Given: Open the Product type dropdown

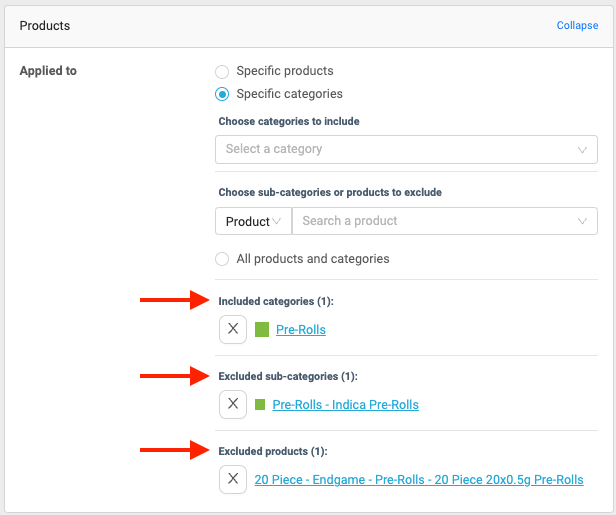Looking at the screenshot, I should coord(253,221).
